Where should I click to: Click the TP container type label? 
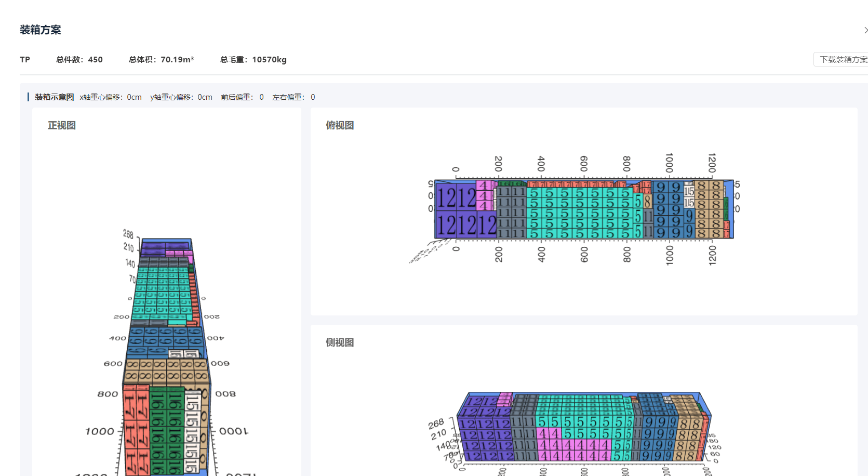25,59
